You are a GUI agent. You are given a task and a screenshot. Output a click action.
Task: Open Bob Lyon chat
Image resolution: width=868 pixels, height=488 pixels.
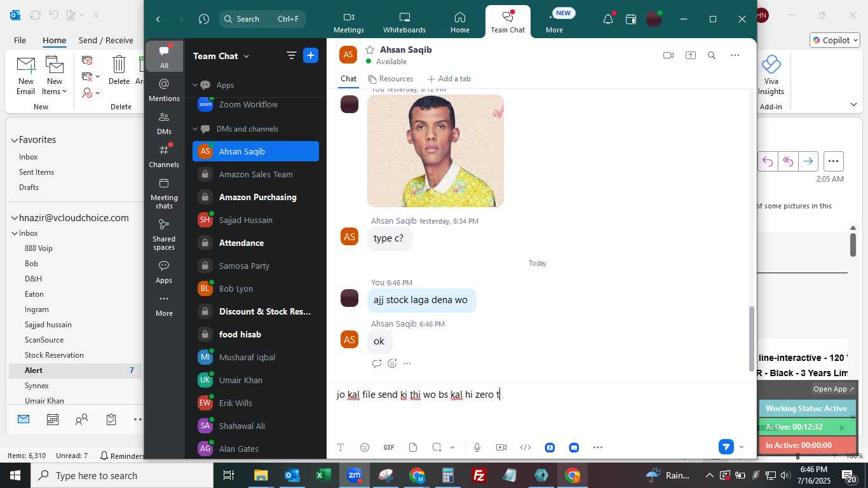(255, 288)
